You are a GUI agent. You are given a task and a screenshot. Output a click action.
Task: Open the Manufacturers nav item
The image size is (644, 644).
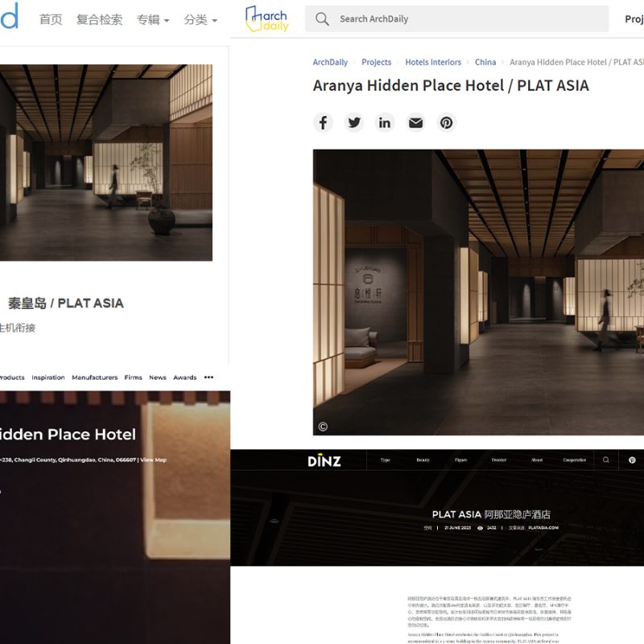point(94,378)
